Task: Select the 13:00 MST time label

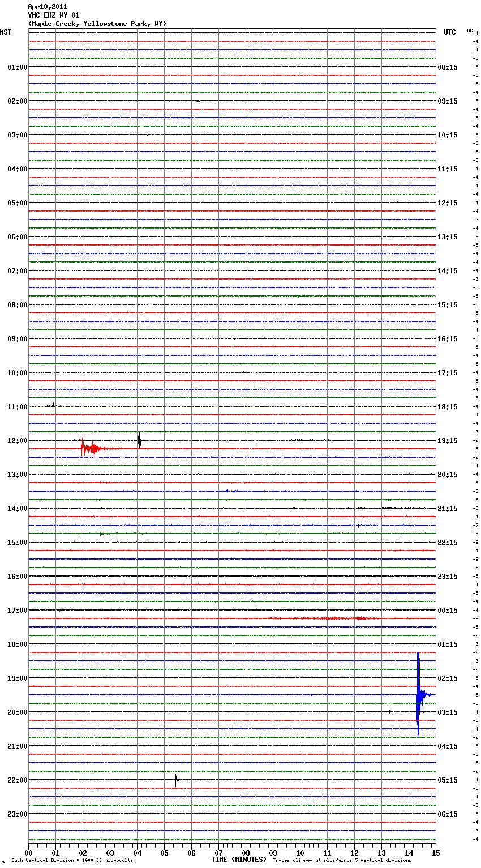Action: point(17,475)
